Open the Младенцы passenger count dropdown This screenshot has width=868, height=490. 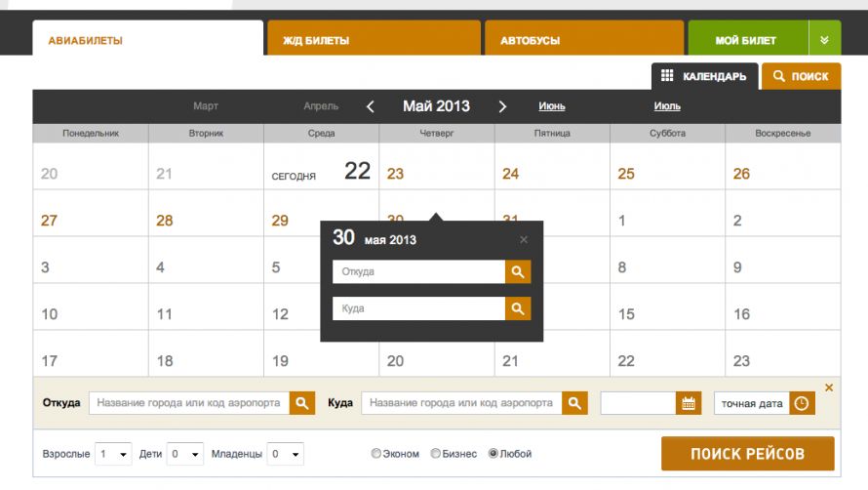click(x=286, y=454)
